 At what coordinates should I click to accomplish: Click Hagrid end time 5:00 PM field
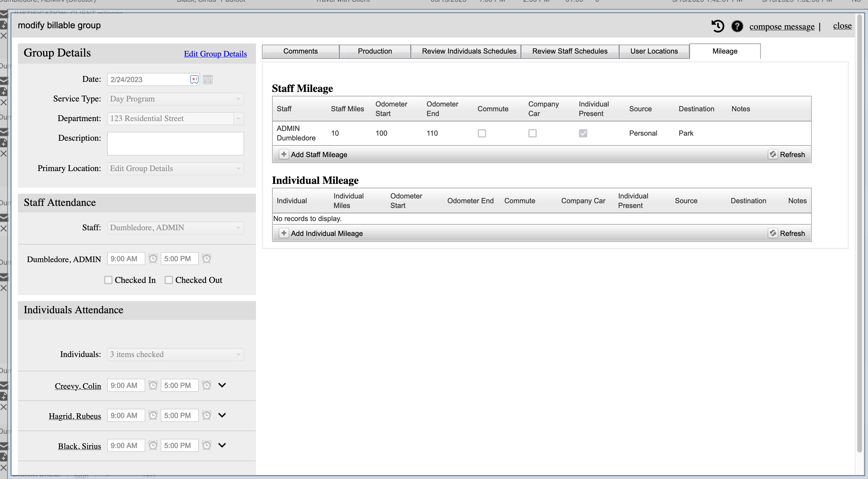(x=179, y=415)
